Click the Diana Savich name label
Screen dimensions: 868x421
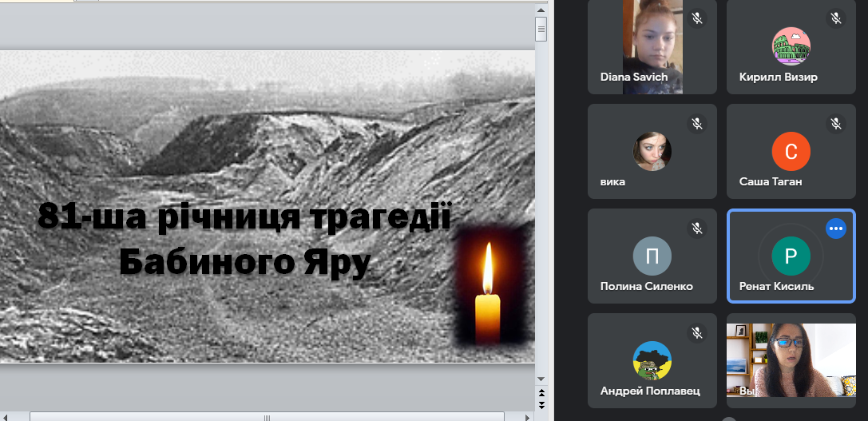pyautogui.click(x=634, y=77)
